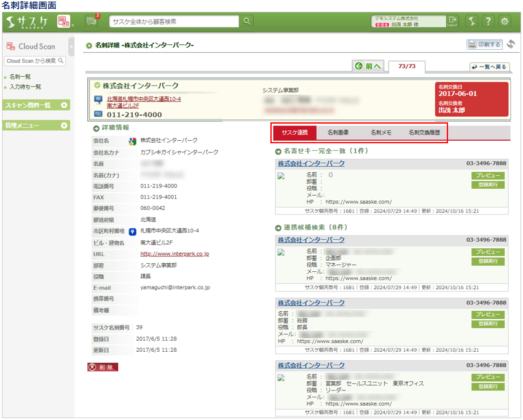
Task: Open the settings gear icon
Action: click(x=505, y=22)
